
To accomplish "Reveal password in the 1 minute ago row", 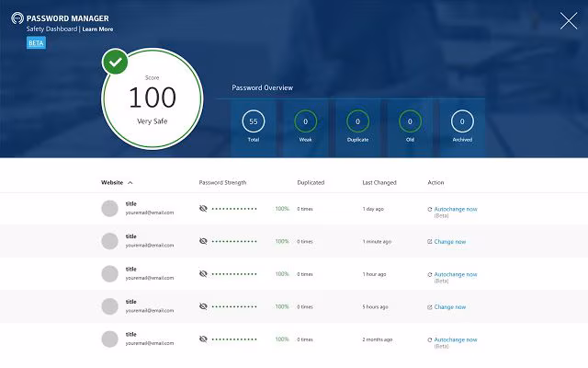I will point(203,241).
